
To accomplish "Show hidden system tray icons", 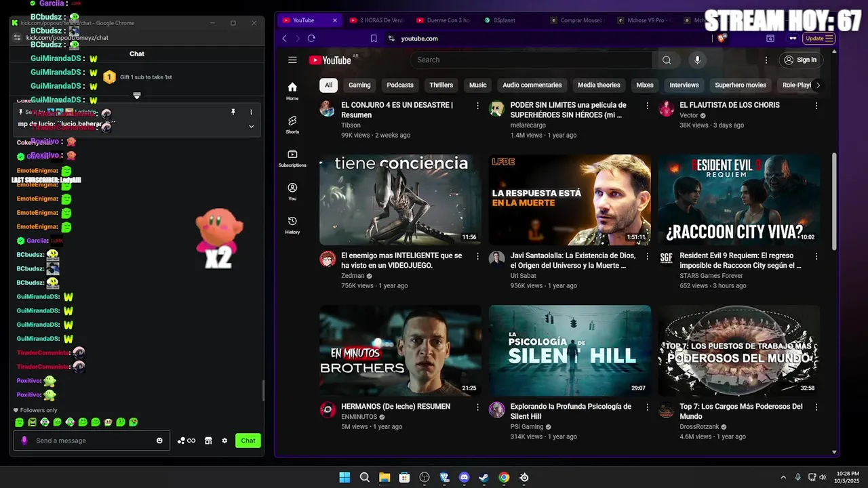I will coord(783,477).
